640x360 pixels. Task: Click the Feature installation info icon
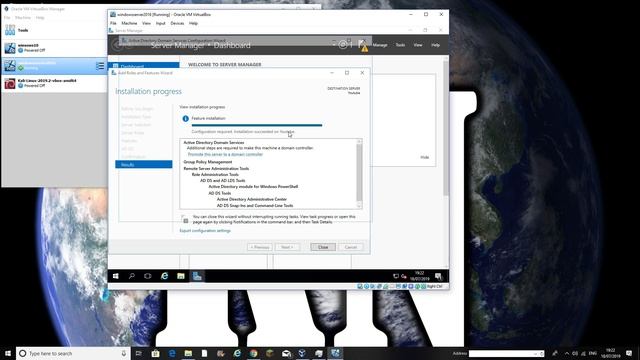coord(185,118)
